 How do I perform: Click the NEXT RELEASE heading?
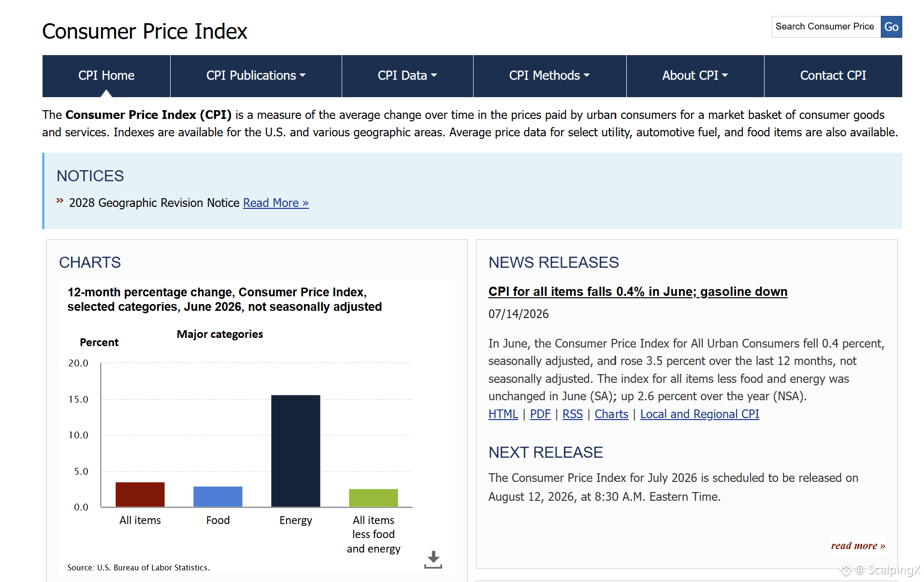[546, 452]
